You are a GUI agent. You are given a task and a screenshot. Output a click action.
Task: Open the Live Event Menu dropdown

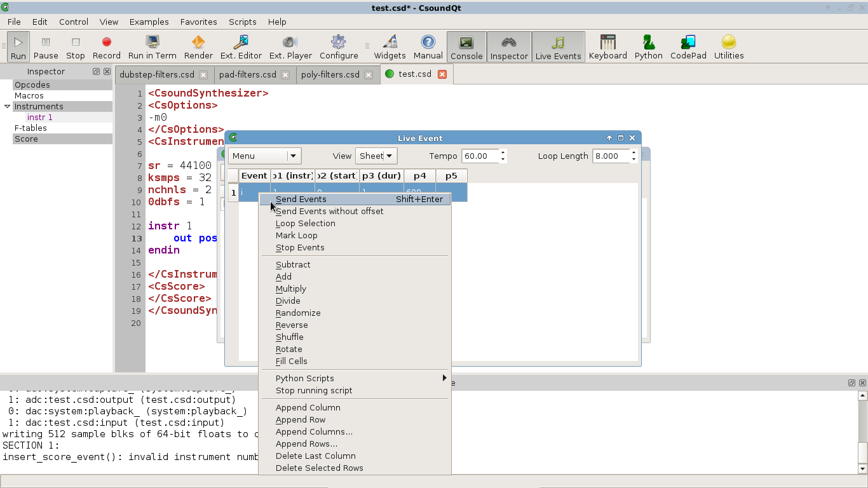(x=264, y=156)
